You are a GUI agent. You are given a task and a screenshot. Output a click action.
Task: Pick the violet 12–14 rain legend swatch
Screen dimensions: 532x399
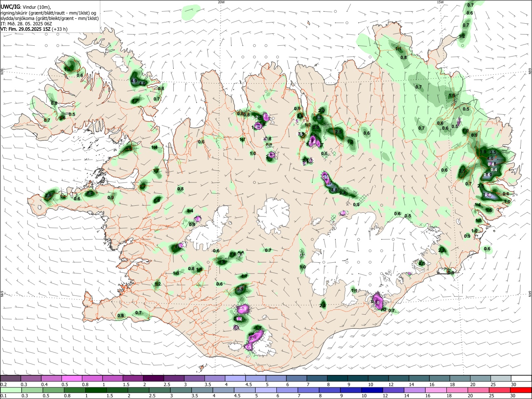(x=394, y=390)
